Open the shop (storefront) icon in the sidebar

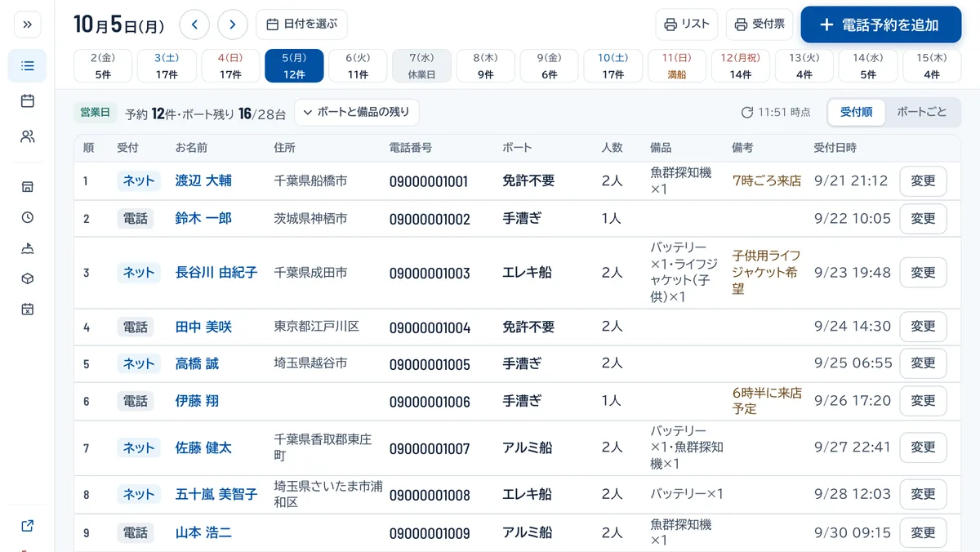pyautogui.click(x=27, y=187)
